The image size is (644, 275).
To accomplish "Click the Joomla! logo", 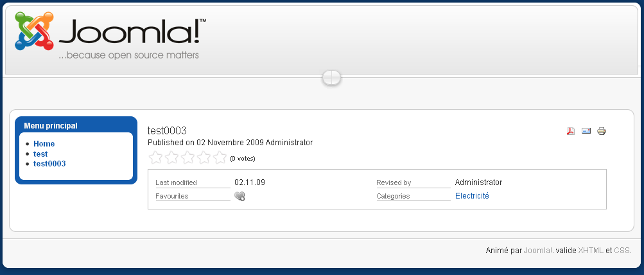I will coord(110,36).
